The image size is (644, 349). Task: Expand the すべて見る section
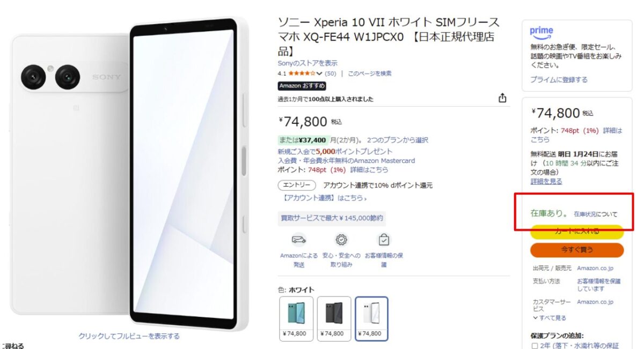pos(550,318)
